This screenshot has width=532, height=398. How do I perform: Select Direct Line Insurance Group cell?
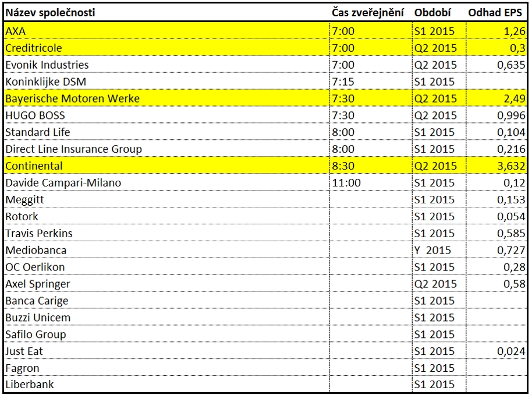[167, 149]
